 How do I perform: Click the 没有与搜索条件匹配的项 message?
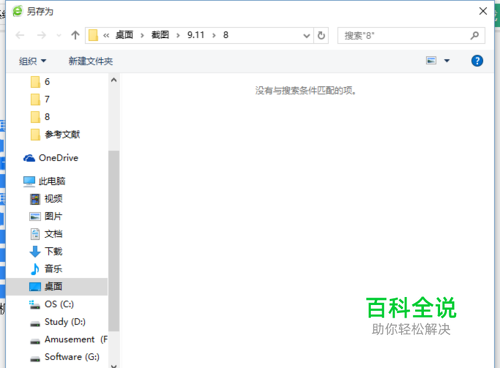pyautogui.click(x=305, y=90)
